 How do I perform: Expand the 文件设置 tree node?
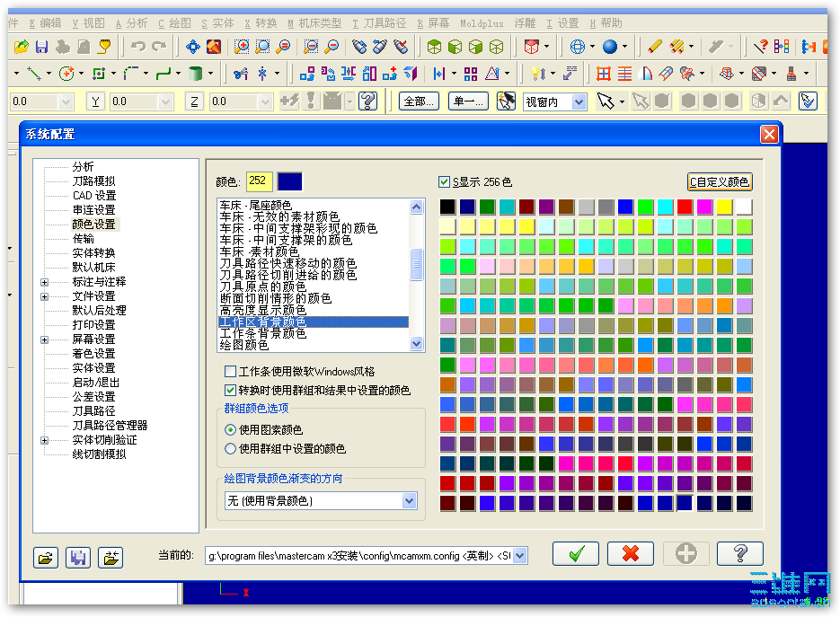(44, 296)
